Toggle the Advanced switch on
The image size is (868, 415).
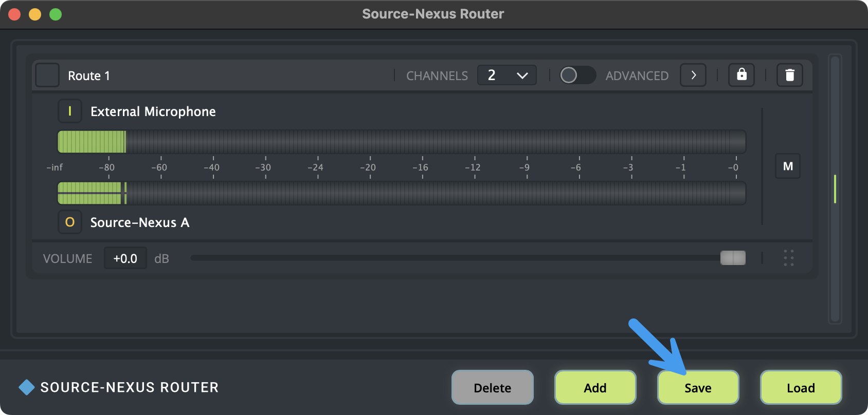(577, 76)
